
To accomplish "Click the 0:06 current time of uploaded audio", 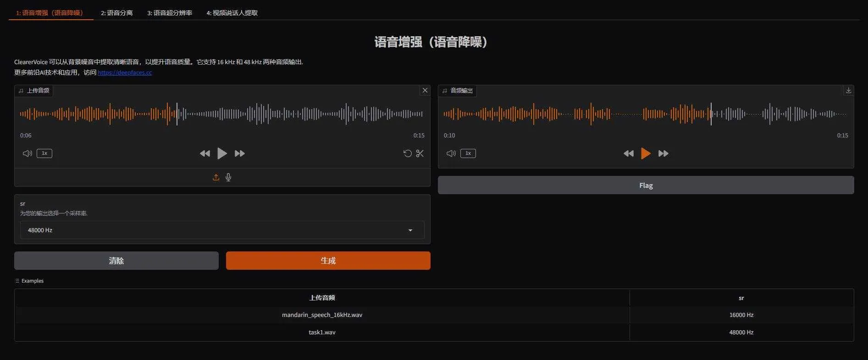I will [x=26, y=136].
